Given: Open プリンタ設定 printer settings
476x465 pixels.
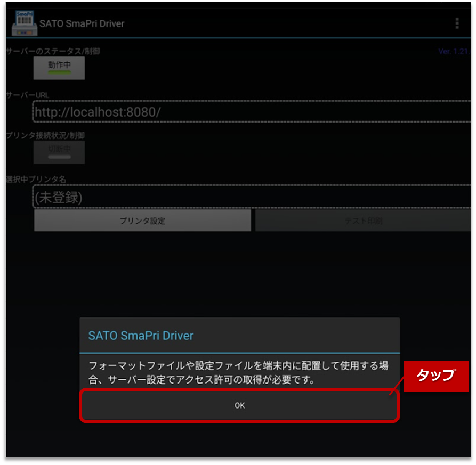Looking at the screenshot, I should pos(142,221).
